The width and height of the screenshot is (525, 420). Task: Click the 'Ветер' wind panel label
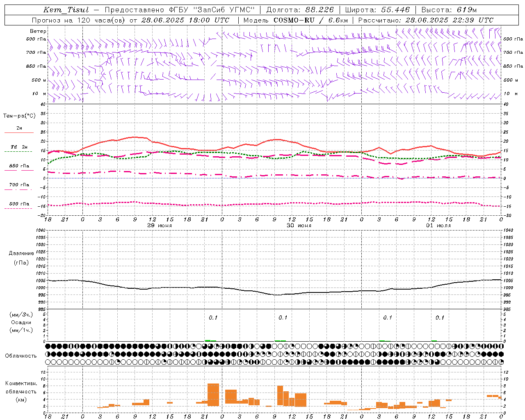click(x=38, y=31)
